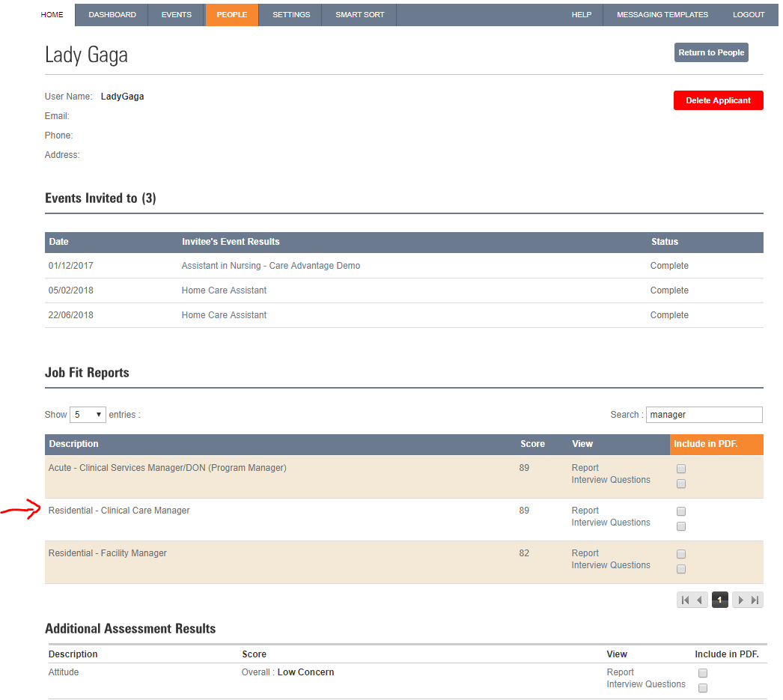View Interview Questions for Residential Facility Manager
Screen dimensions: 783x700
point(611,565)
